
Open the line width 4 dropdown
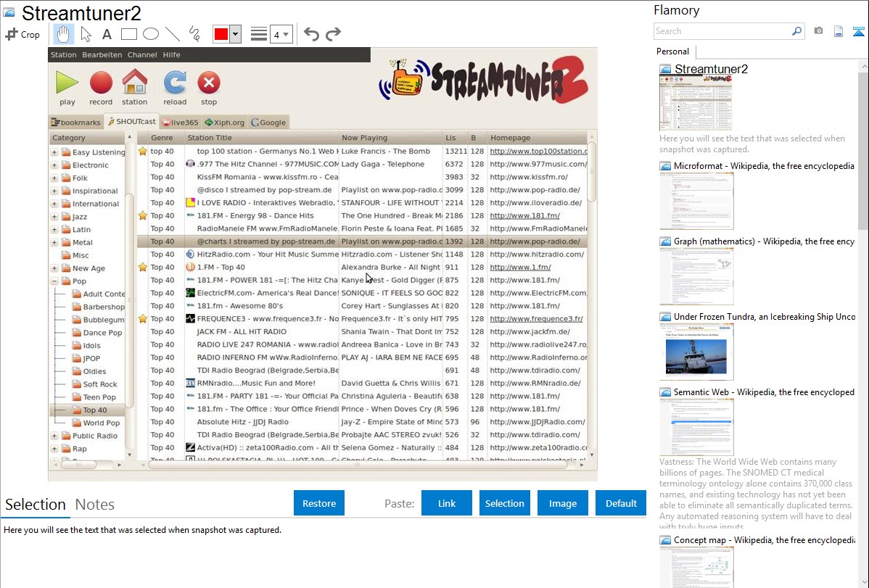coord(281,34)
